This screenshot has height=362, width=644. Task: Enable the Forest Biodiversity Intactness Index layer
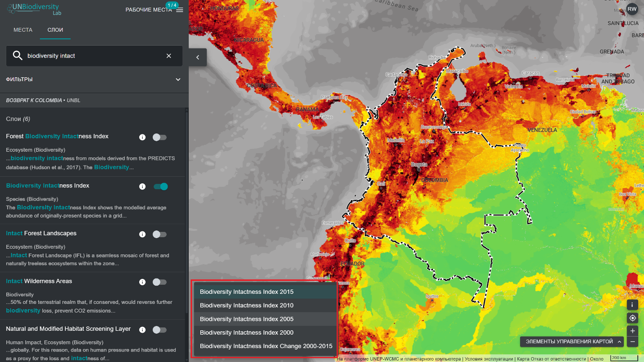point(159,137)
